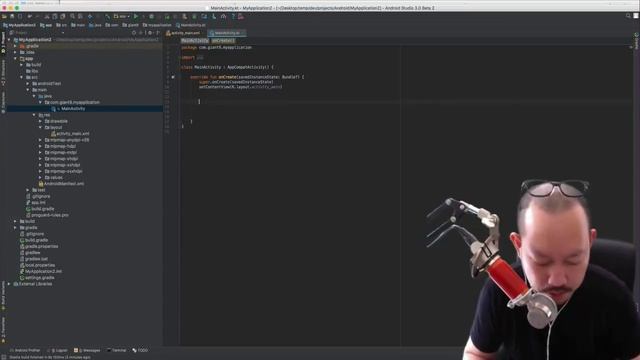Image resolution: width=640 pixels, height=360 pixels.
Task: Select gradle.properties in the tree
Action: pos(39,246)
